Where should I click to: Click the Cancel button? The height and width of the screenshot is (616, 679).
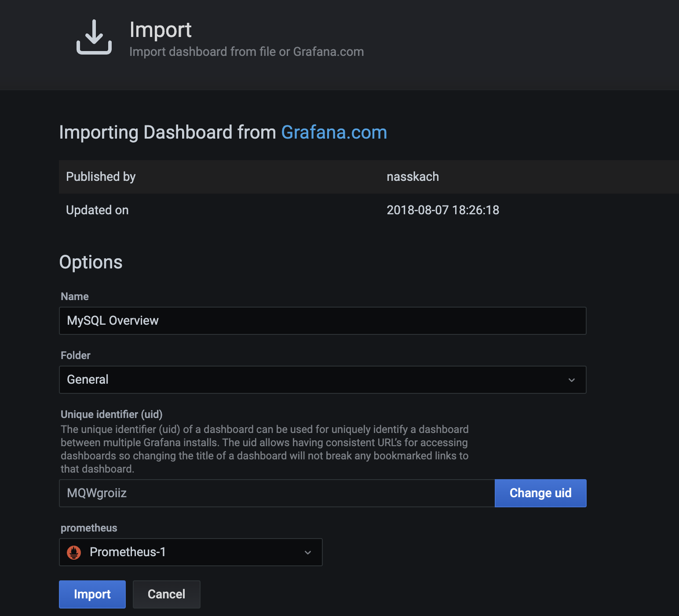click(x=167, y=594)
